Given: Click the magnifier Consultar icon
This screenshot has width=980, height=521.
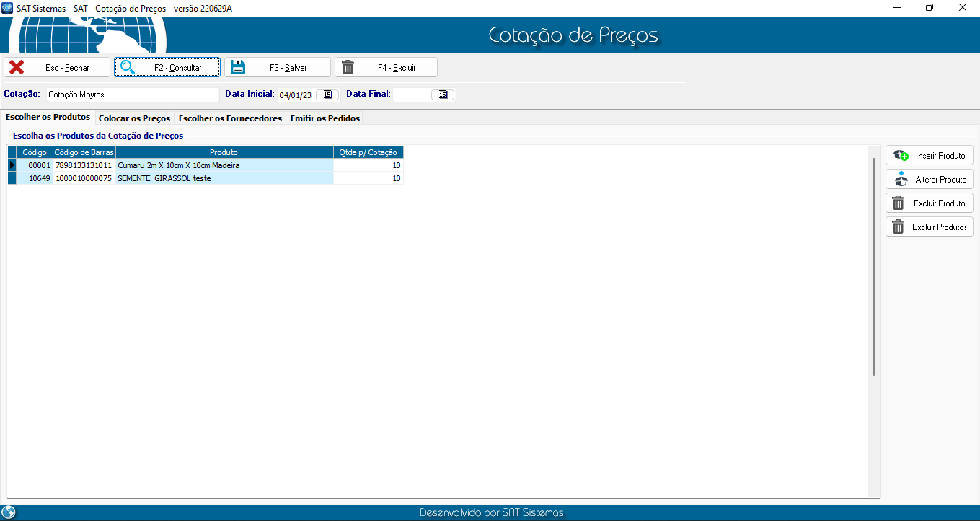Looking at the screenshot, I should click(x=128, y=68).
